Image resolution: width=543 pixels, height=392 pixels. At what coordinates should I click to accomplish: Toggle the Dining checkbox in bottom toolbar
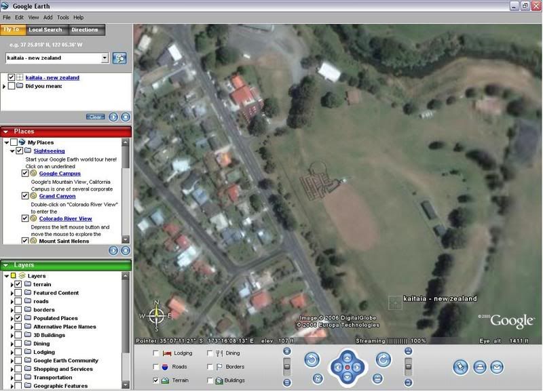210,353
